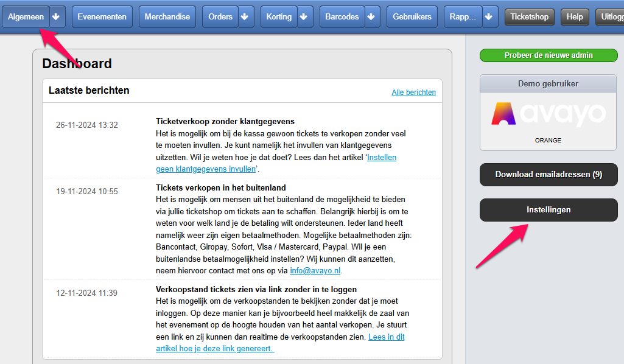This screenshot has width=624, height=364.
Task: Click the Avayo logo image
Action: pos(549,114)
